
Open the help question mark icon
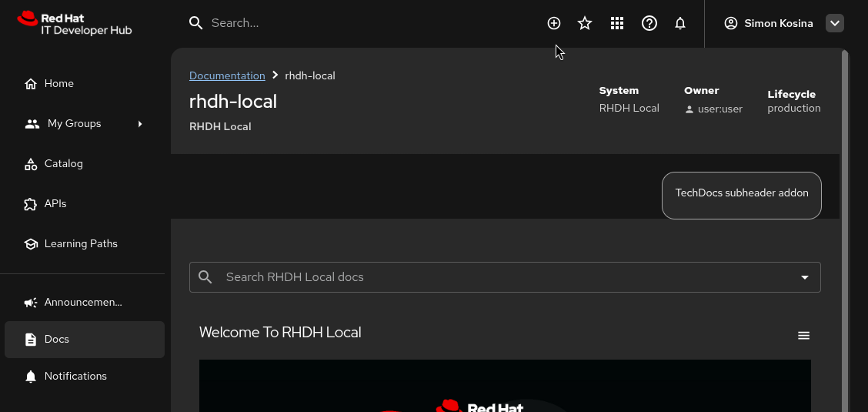point(649,23)
